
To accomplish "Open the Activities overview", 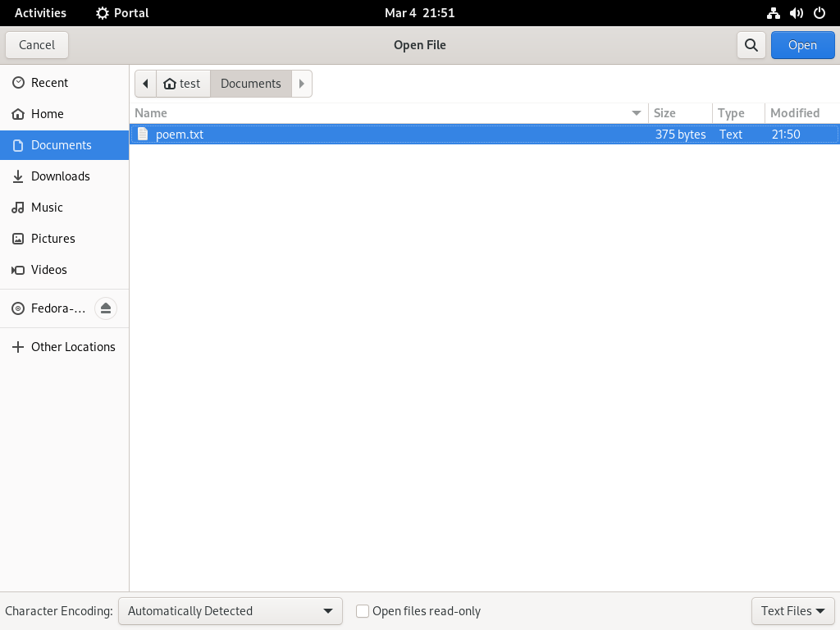I will pos(41,13).
